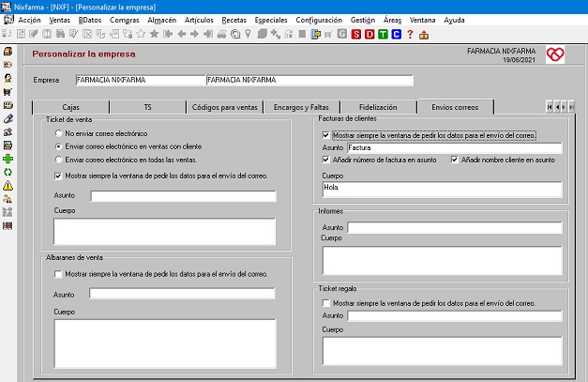Image resolution: width=588 pixels, height=382 pixels.
Task: Click the barcode icon in sidebar
Action: pyautogui.click(x=8, y=225)
